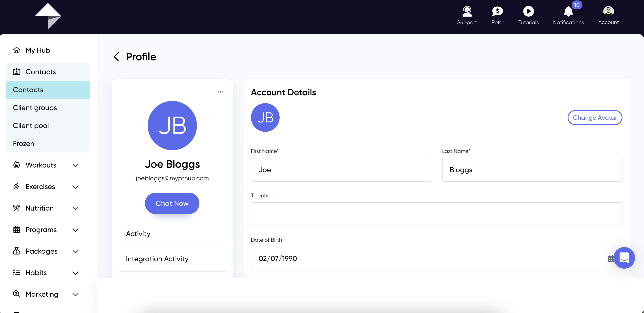The height and width of the screenshot is (313, 644).
Task: Open Account avatar menu
Action: click(608, 11)
